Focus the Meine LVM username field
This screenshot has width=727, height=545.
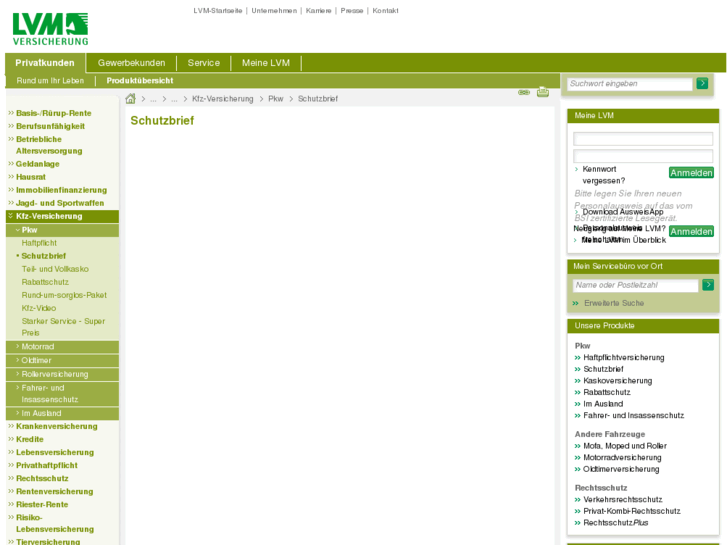[643, 139]
